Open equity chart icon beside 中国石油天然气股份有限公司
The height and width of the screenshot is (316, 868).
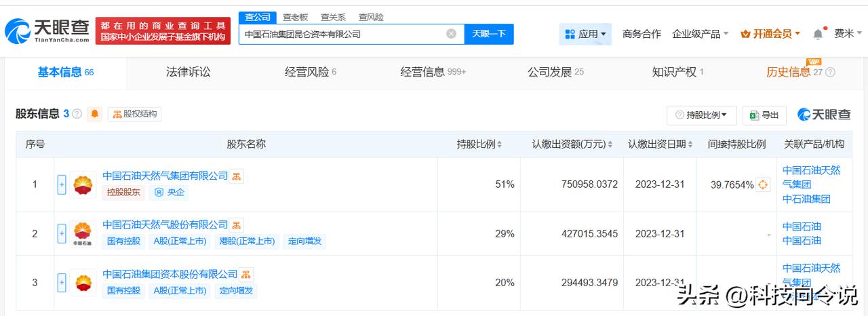pos(236,225)
